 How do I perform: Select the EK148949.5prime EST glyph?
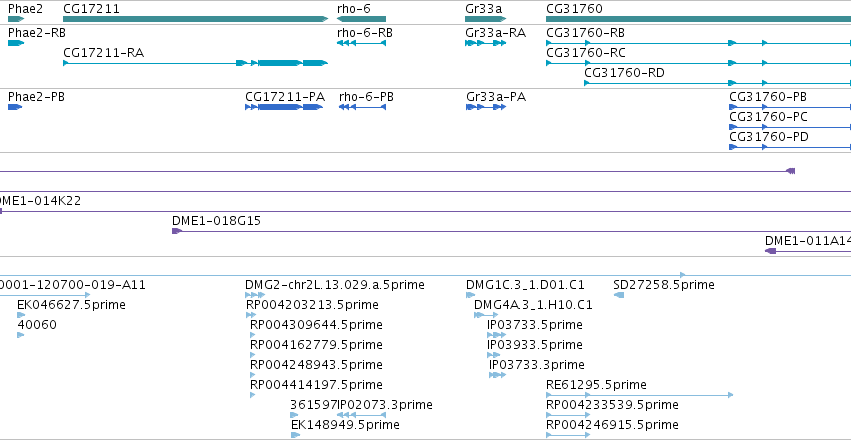pyautogui.click(x=296, y=435)
